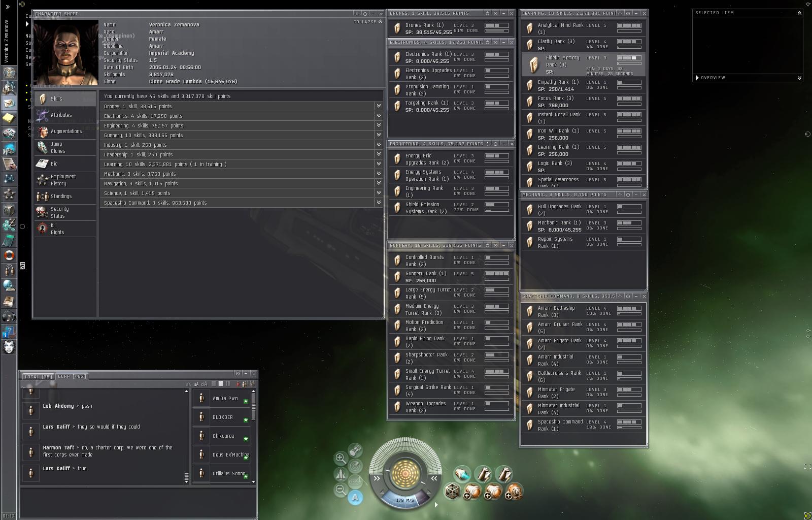The height and width of the screenshot is (520, 812).
Task: Expand the Spaceship Command skill group row
Action: coord(242,203)
